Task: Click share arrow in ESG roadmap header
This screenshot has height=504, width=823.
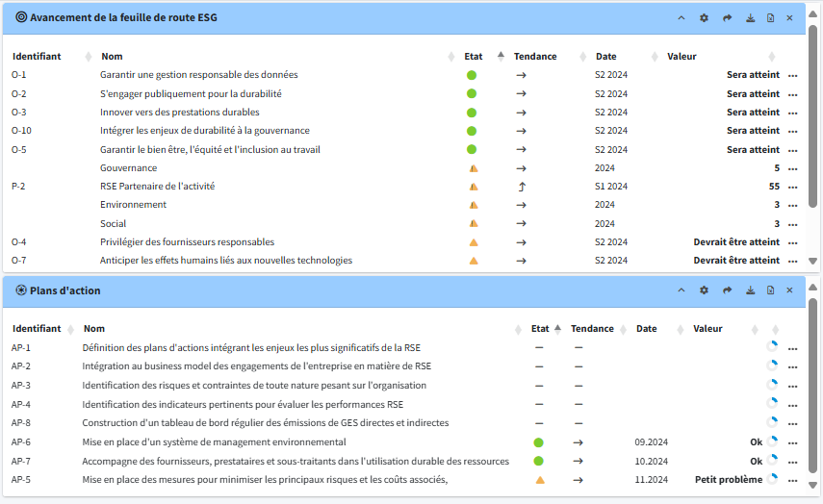Action: pyautogui.click(x=728, y=18)
